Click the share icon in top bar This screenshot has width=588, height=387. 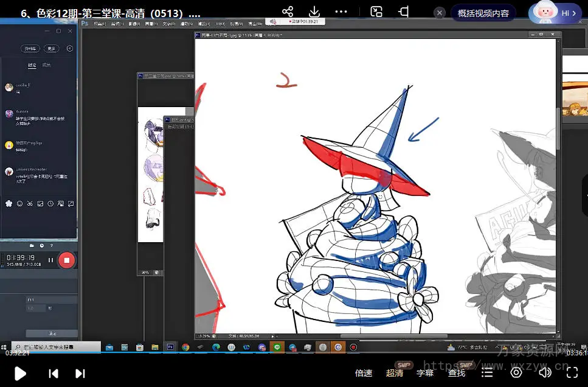click(x=288, y=12)
